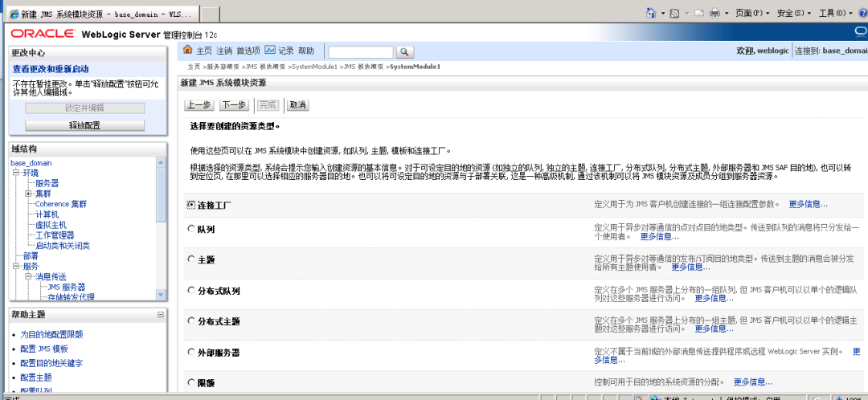Open help topic 配置 JMS 模板
This screenshot has width=868, height=400.
tap(44, 349)
